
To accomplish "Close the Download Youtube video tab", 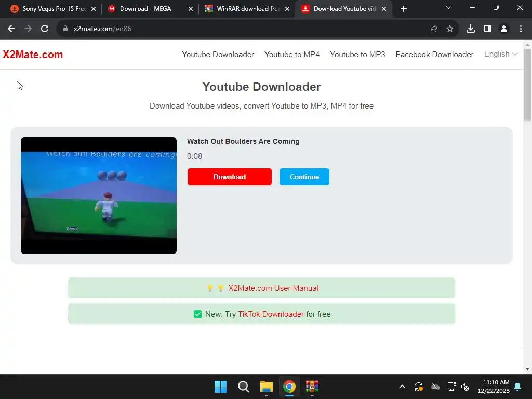I will [384, 9].
